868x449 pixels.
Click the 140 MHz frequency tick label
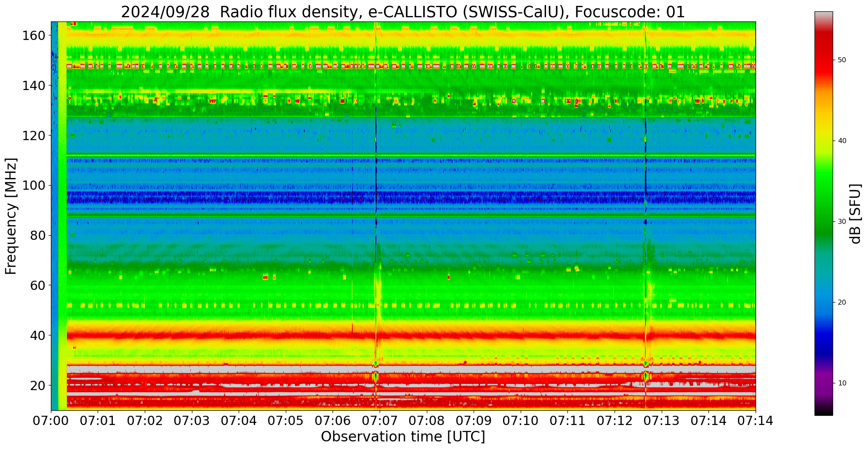(x=33, y=86)
